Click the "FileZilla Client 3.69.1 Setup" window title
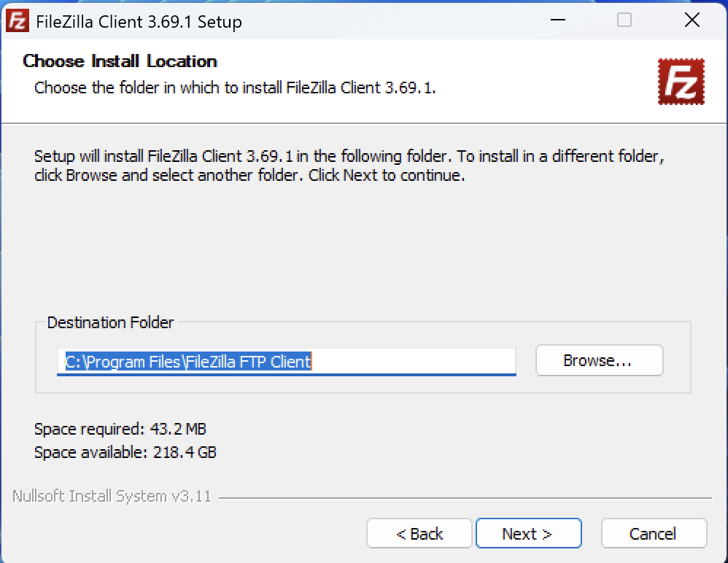The height and width of the screenshot is (563, 728). pyautogui.click(x=139, y=22)
